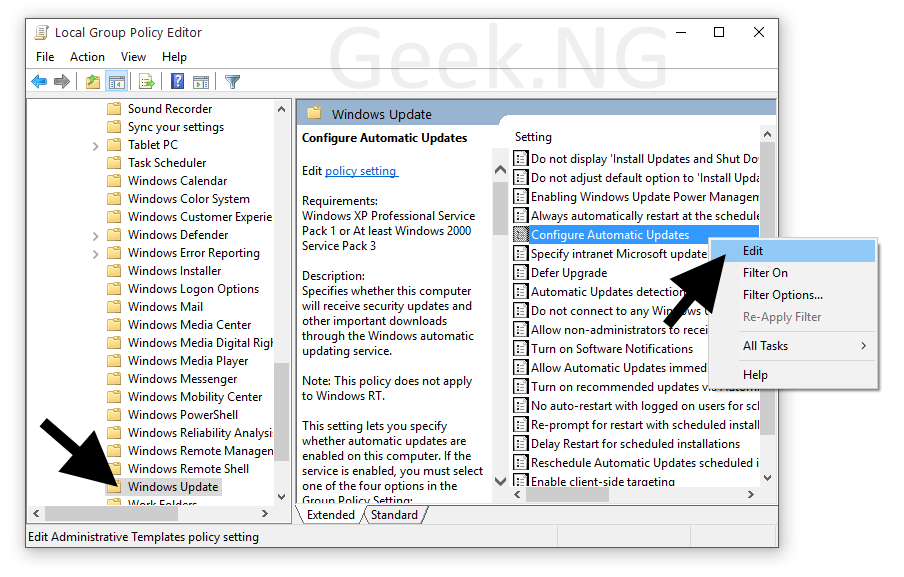Select Windows Update in the tree
Viewport: 904px width, 577px height.
coord(173,487)
